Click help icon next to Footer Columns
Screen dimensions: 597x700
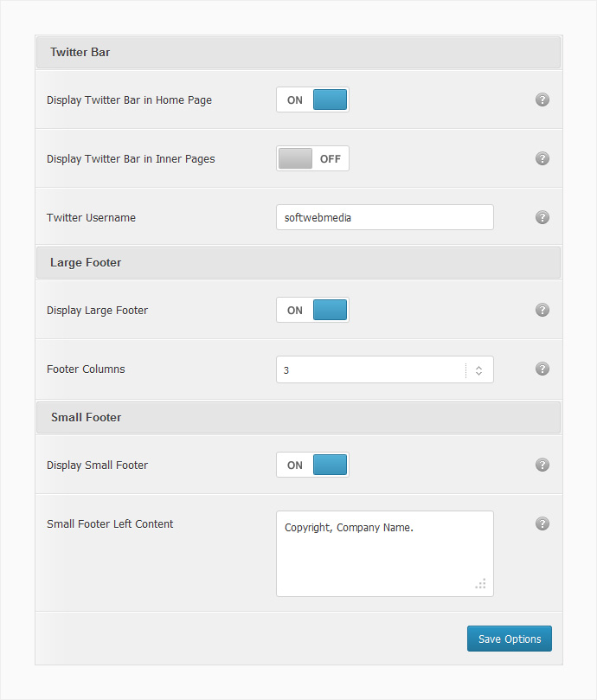point(542,369)
